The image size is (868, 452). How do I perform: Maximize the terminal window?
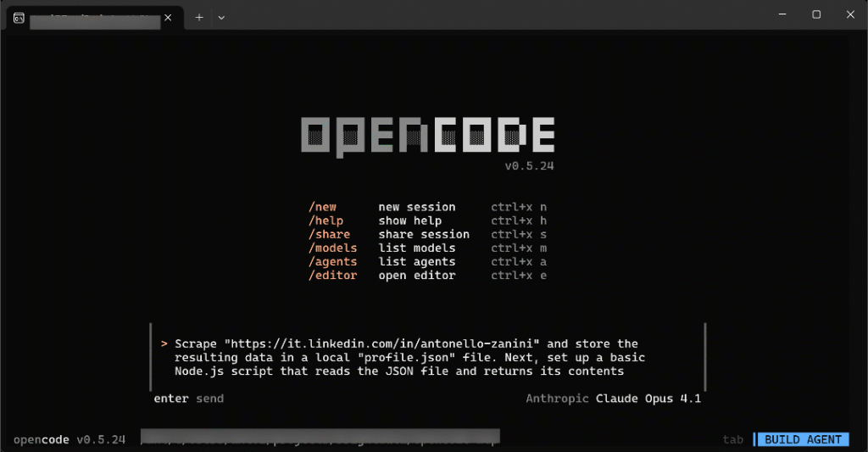click(816, 15)
